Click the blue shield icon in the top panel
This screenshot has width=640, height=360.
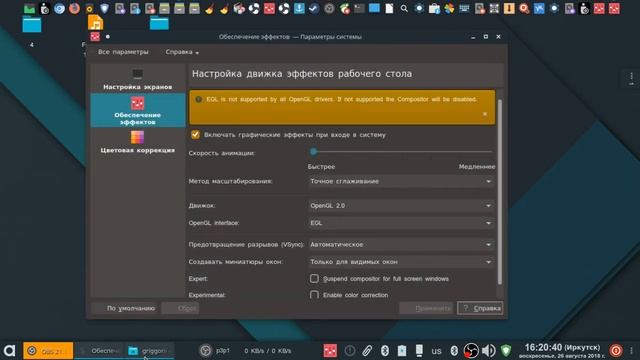(x=104, y=8)
